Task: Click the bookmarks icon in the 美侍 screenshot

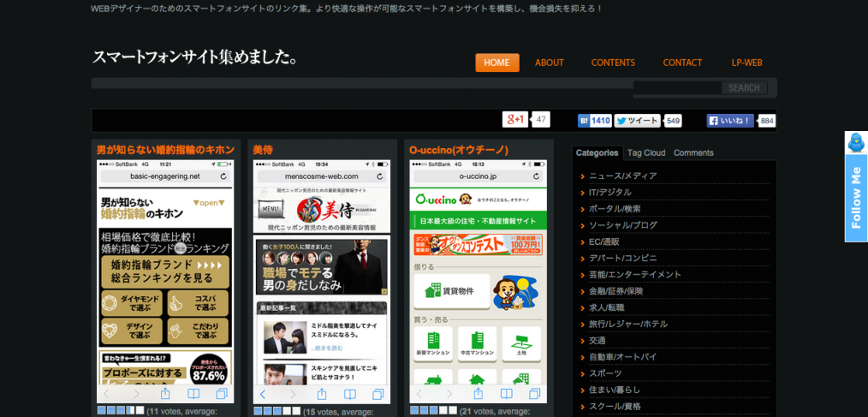Action: click(350, 394)
